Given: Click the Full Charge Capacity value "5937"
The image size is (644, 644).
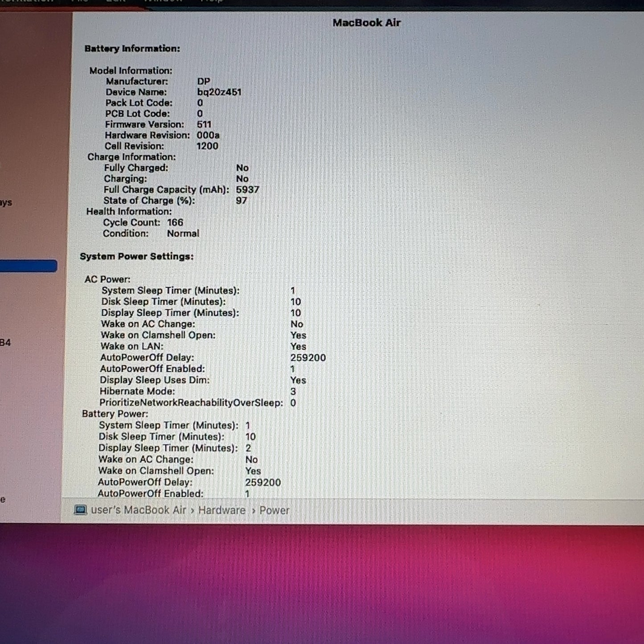Looking at the screenshot, I should click(x=247, y=189).
